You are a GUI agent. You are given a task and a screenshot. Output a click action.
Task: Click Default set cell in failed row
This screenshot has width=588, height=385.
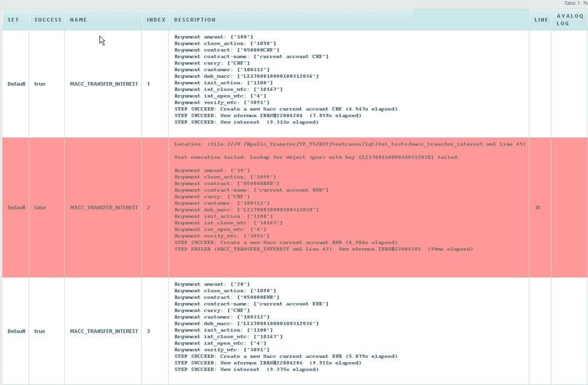(x=16, y=207)
